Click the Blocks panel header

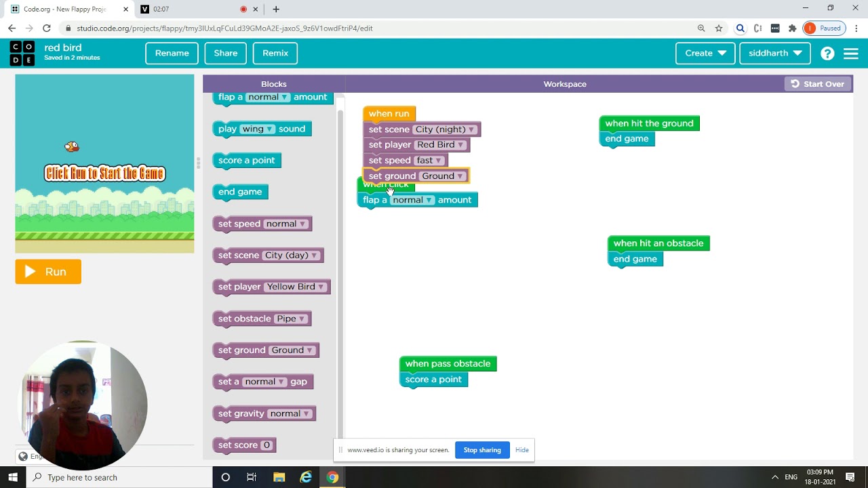point(274,84)
